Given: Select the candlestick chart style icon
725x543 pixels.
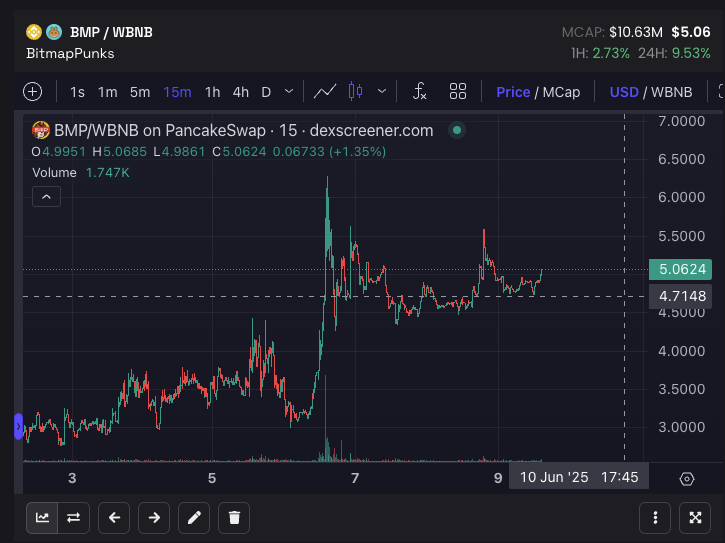Looking at the screenshot, I should [355, 91].
